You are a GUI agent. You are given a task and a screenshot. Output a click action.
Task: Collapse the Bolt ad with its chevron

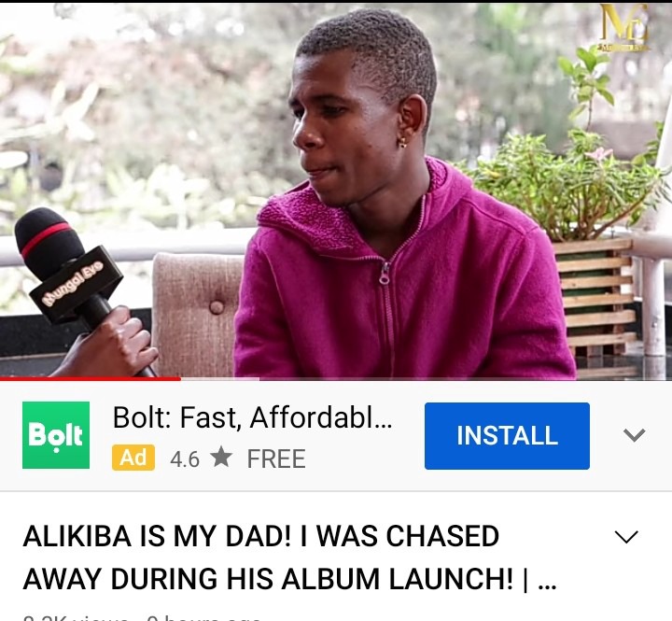pos(635,435)
